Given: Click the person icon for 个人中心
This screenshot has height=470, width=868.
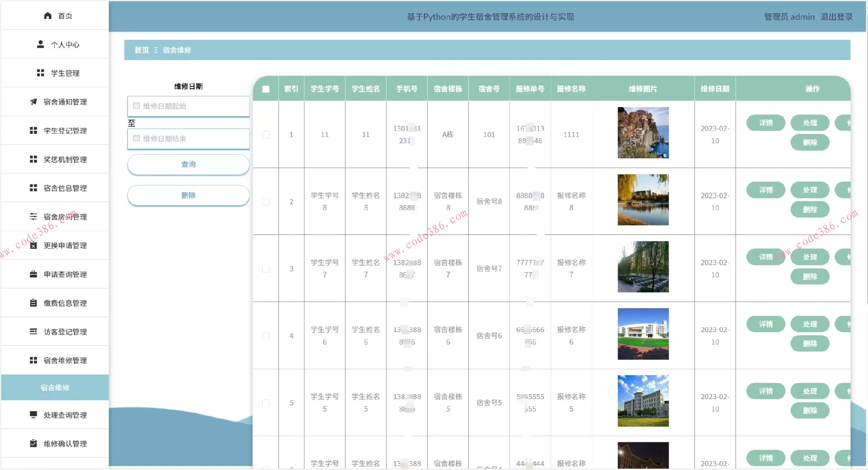Looking at the screenshot, I should [40, 44].
